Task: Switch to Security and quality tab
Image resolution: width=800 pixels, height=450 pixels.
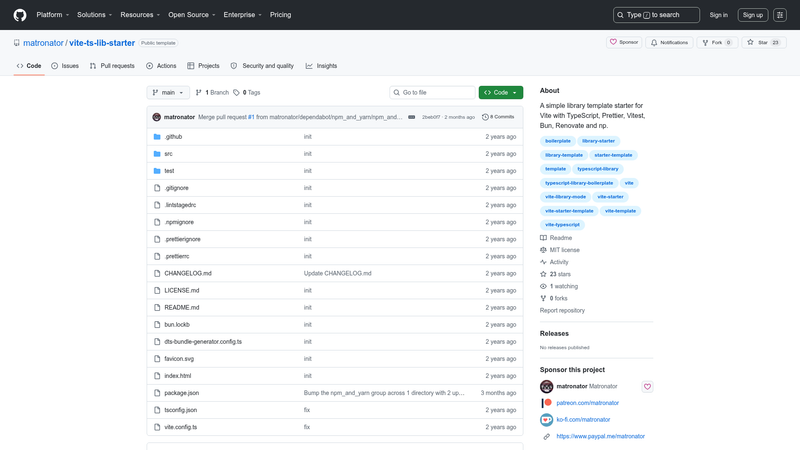Action: pos(262,66)
